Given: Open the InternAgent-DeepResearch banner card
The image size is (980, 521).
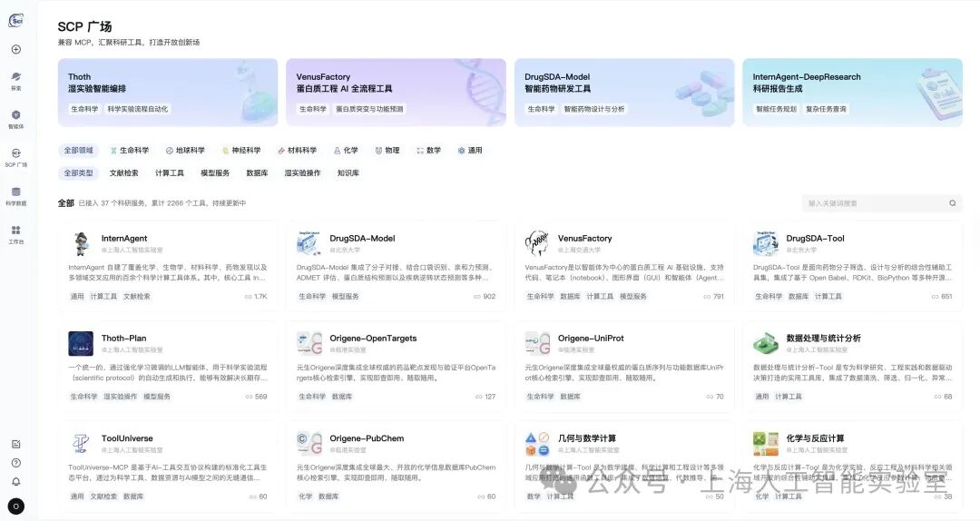Looking at the screenshot, I should coord(852,93).
